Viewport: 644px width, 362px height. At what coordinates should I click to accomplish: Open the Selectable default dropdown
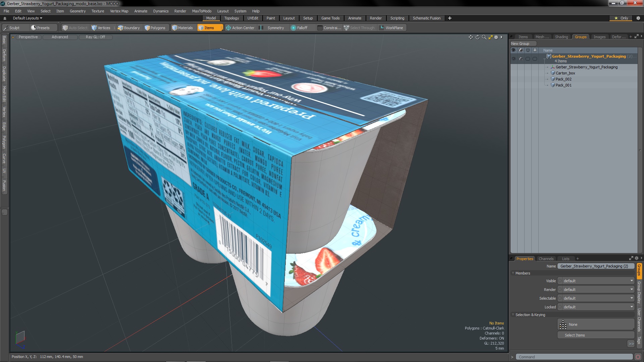tap(598, 298)
